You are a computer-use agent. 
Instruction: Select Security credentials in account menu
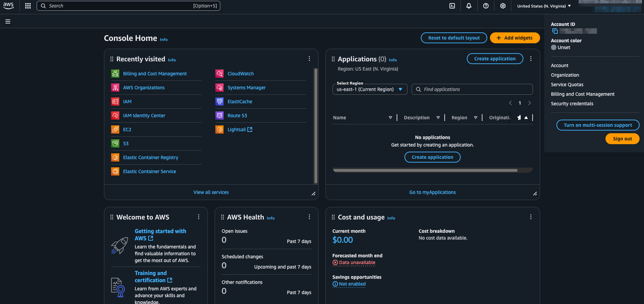click(x=572, y=104)
